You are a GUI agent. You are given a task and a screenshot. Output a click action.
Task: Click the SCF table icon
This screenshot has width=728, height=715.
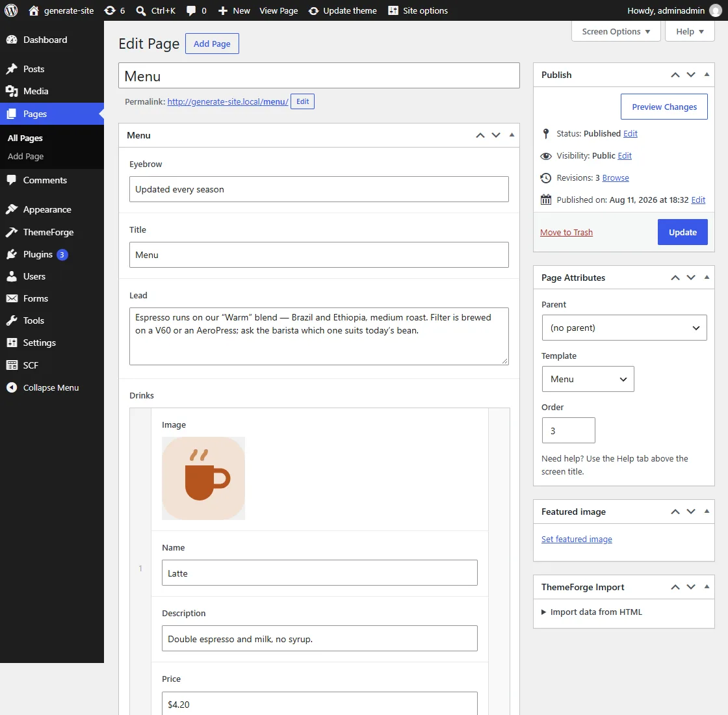(x=12, y=365)
